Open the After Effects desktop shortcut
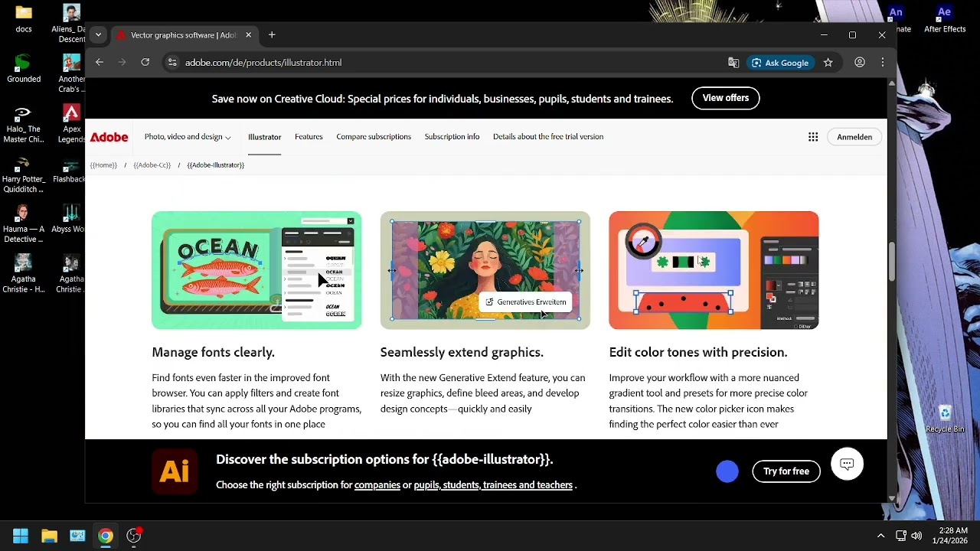 pyautogui.click(x=945, y=19)
